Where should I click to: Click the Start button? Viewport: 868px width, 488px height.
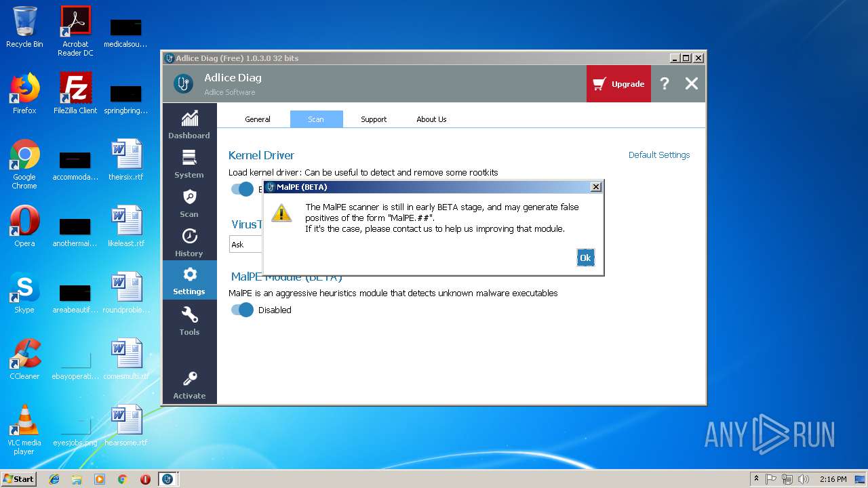point(19,479)
